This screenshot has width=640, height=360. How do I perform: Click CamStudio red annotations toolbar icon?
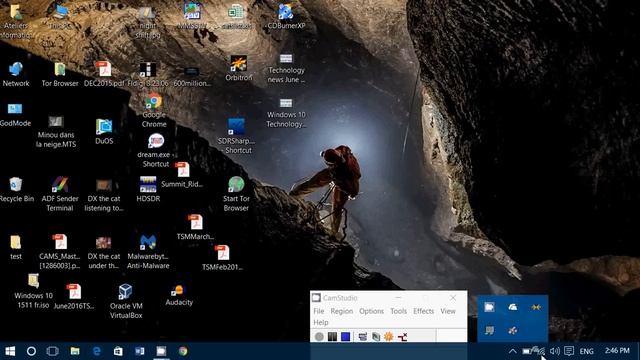pyautogui.click(x=402, y=336)
